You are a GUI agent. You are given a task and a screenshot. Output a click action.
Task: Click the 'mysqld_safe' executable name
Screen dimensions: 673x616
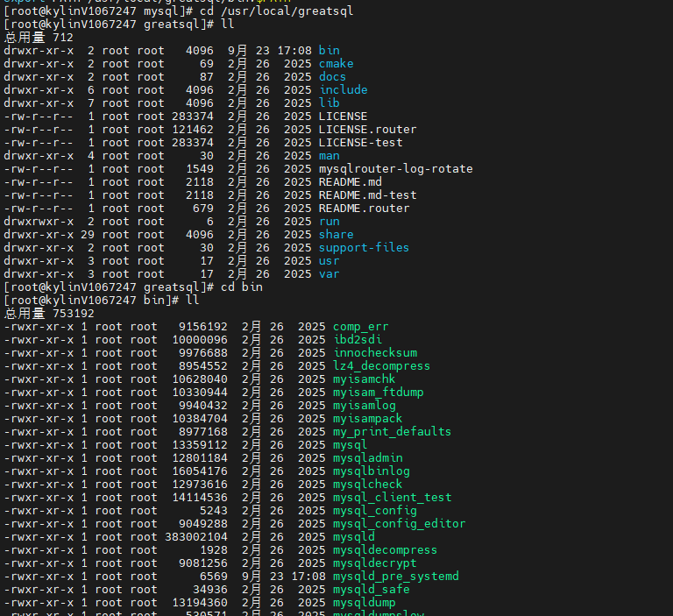(x=372, y=590)
